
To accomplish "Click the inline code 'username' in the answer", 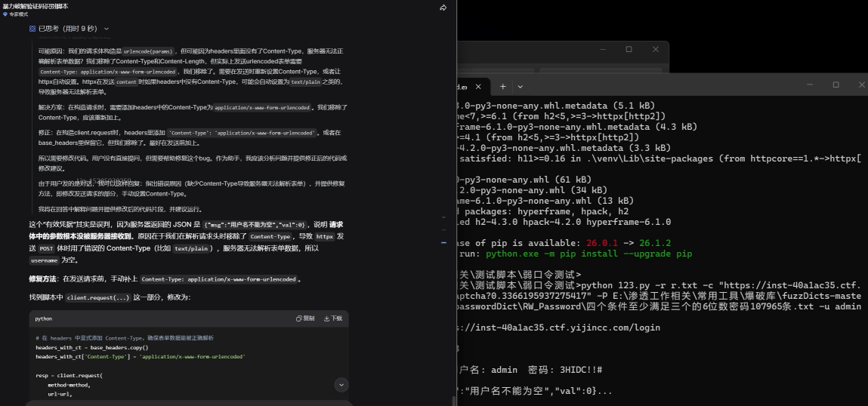I will [45, 260].
